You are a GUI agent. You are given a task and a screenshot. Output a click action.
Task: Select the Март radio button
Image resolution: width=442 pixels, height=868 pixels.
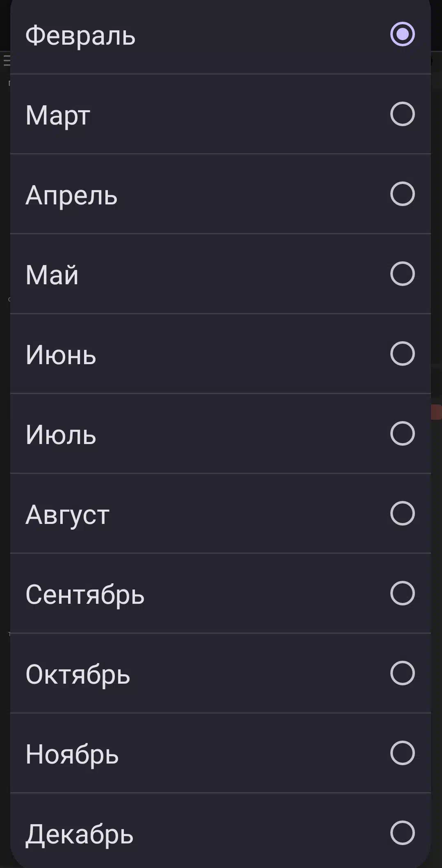(402, 114)
